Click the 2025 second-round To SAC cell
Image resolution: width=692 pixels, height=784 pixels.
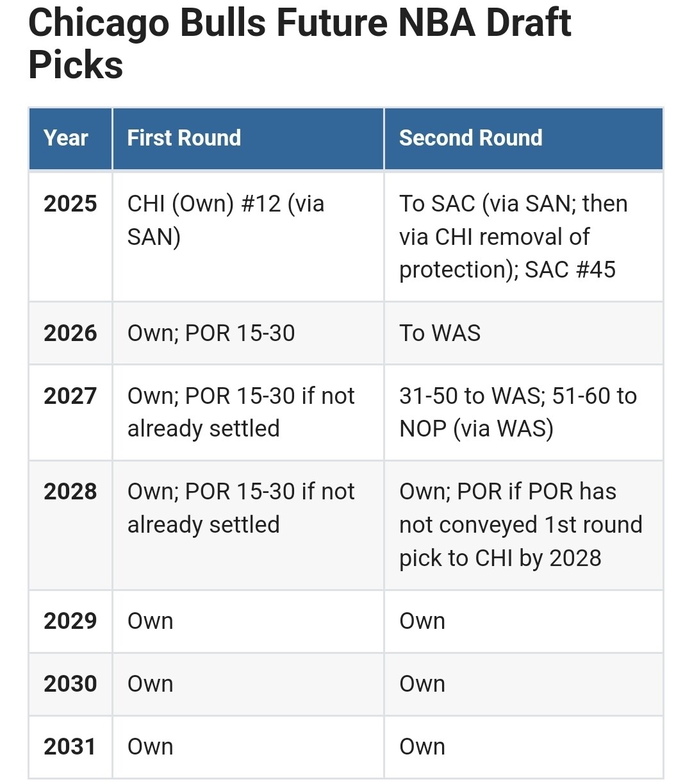tap(513, 237)
